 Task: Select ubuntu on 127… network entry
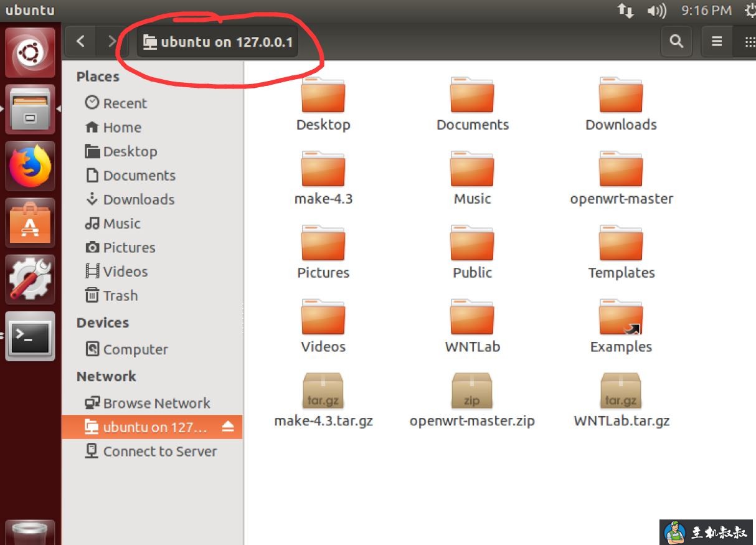(152, 427)
